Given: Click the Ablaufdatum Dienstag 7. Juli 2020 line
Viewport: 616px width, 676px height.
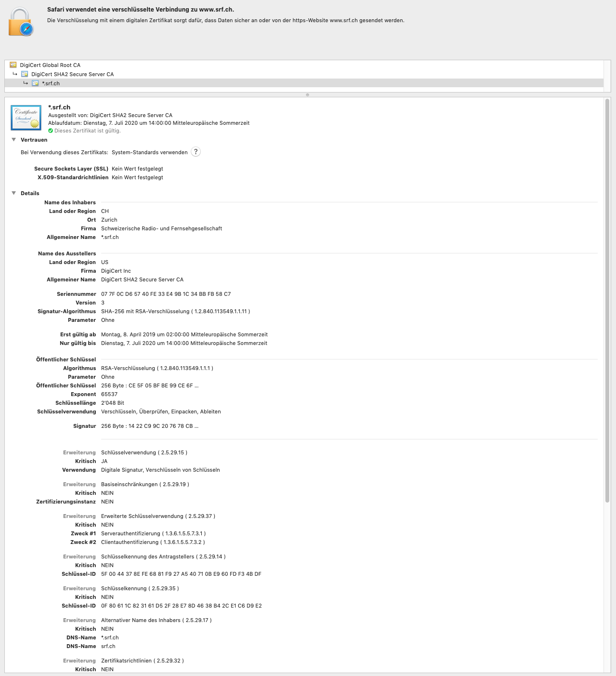Looking at the screenshot, I should tap(149, 123).
